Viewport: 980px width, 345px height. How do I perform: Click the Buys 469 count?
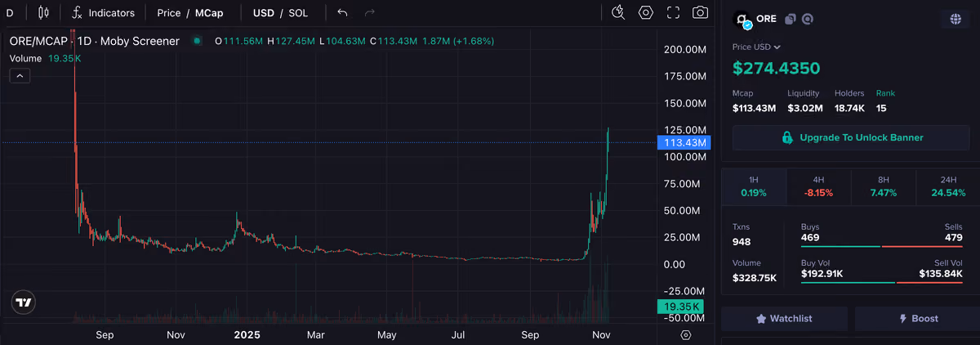pos(810,238)
